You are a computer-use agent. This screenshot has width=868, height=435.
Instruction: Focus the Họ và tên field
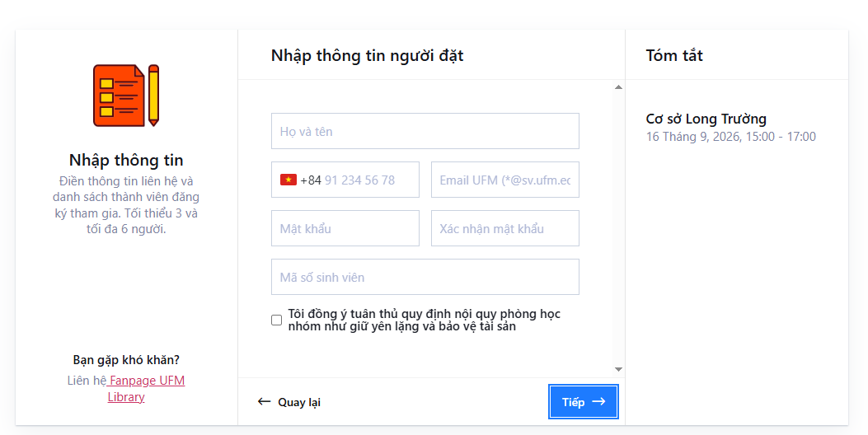(425, 131)
